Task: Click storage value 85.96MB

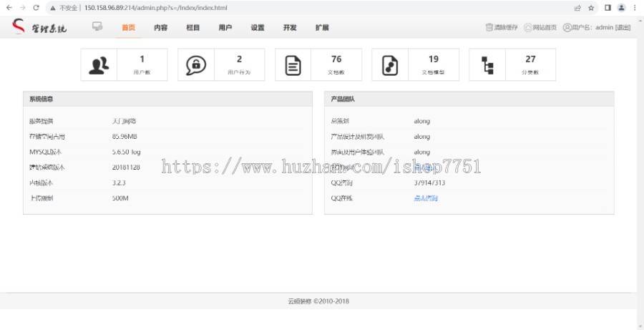Action: pyautogui.click(x=125, y=137)
